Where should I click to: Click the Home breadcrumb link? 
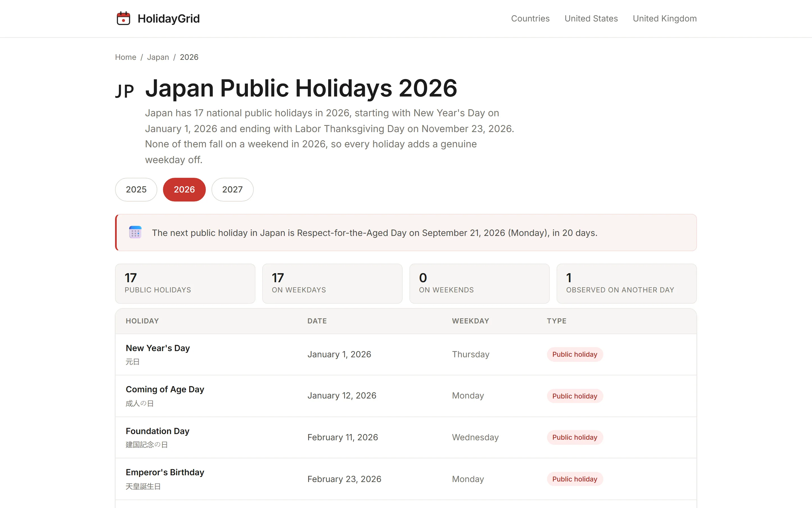pos(125,57)
